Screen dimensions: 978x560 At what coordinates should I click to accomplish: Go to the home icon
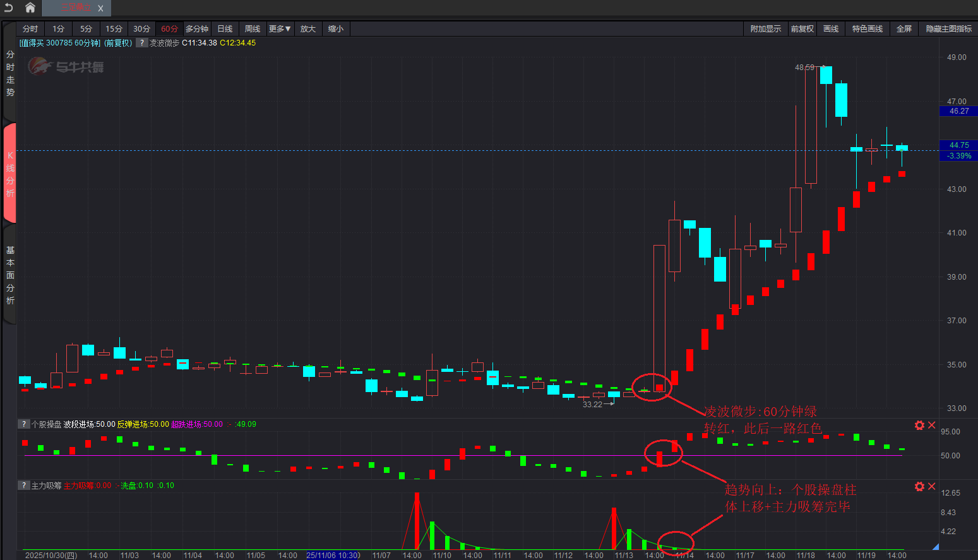click(30, 8)
